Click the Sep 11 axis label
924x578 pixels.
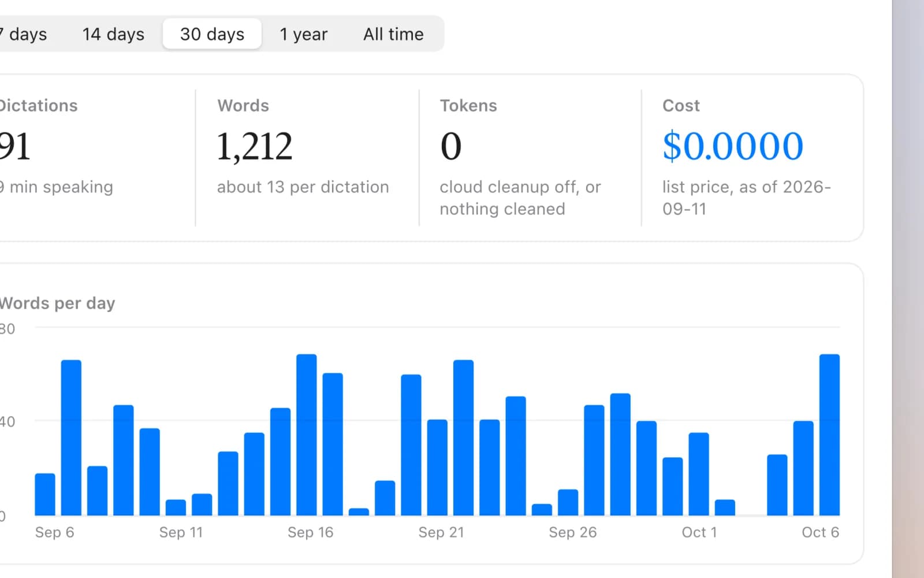181,532
